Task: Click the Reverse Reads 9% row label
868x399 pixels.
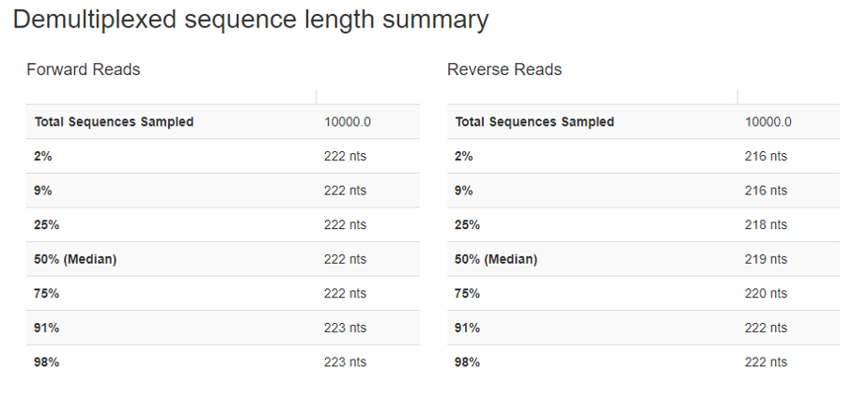Action: click(464, 191)
